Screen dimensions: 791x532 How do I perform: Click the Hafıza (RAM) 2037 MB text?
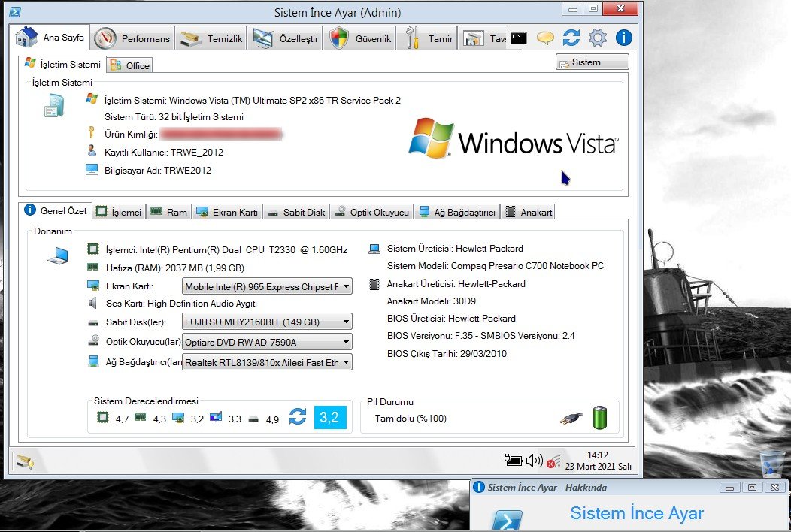click(175, 268)
